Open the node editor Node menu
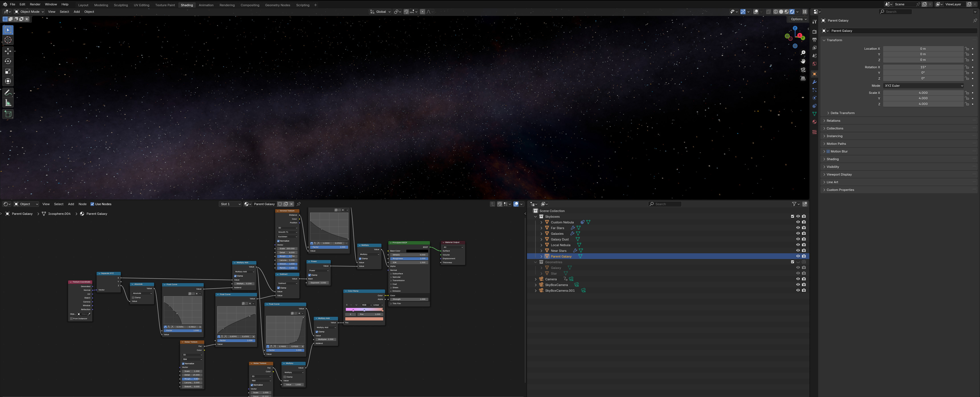The image size is (980, 397). [x=83, y=204]
